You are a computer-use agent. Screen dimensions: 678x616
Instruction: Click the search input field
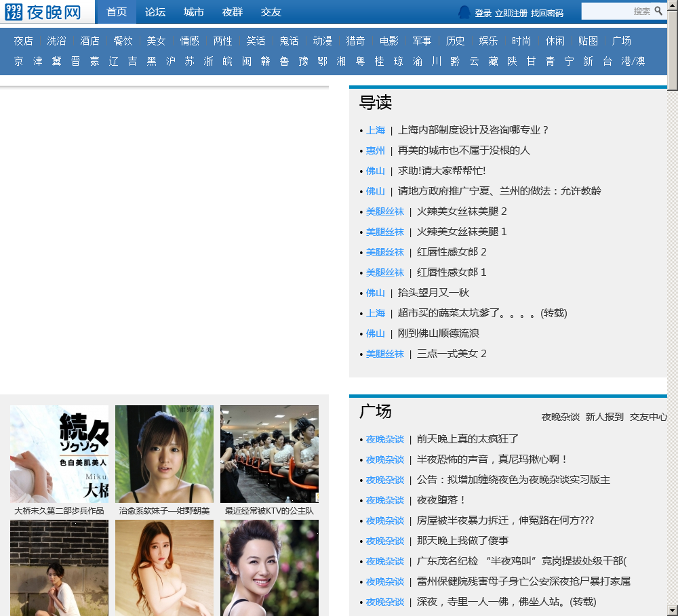[x=616, y=12]
